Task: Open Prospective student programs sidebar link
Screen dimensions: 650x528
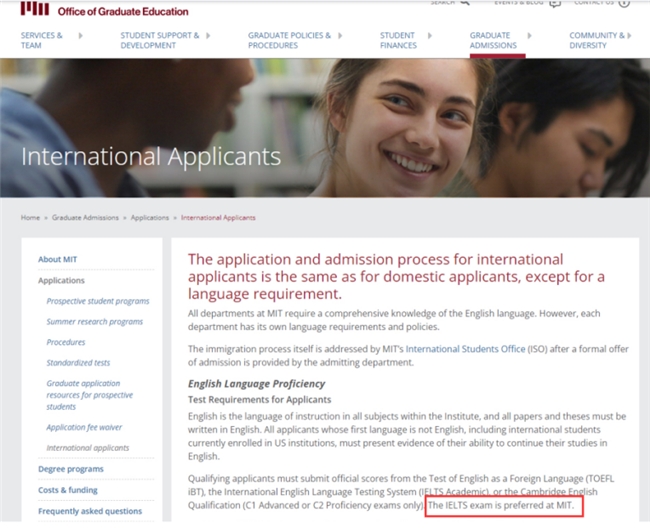Action: 98,301
